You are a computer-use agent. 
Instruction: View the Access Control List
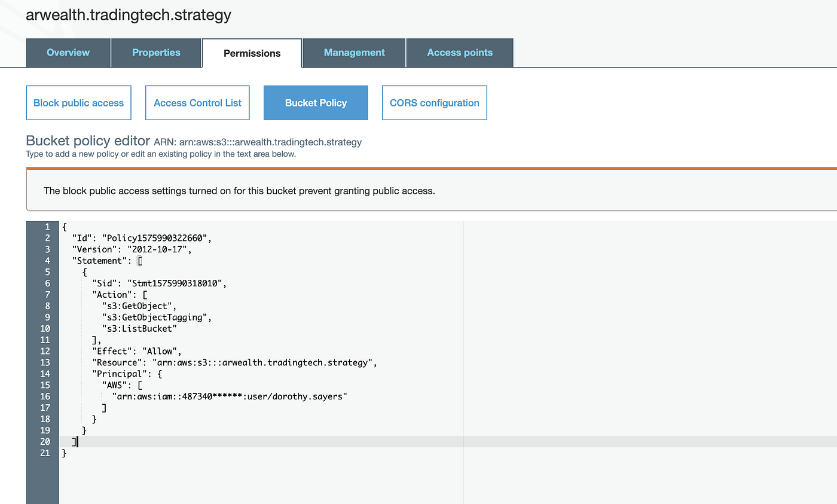(x=197, y=102)
